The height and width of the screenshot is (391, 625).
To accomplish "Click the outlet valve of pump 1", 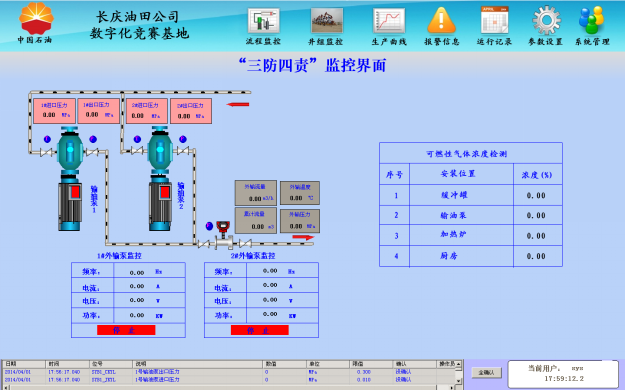I will coord(92,152).
